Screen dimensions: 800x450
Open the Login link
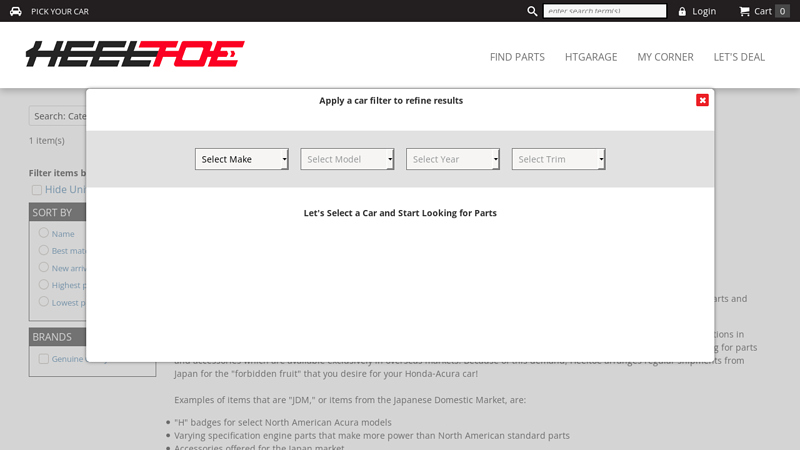click(x=704, y=11)
